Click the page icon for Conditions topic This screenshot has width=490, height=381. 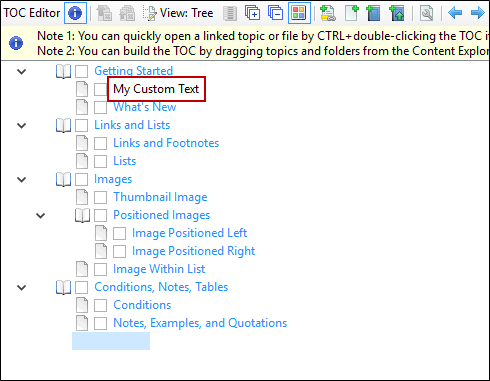[x=82, y=305]
